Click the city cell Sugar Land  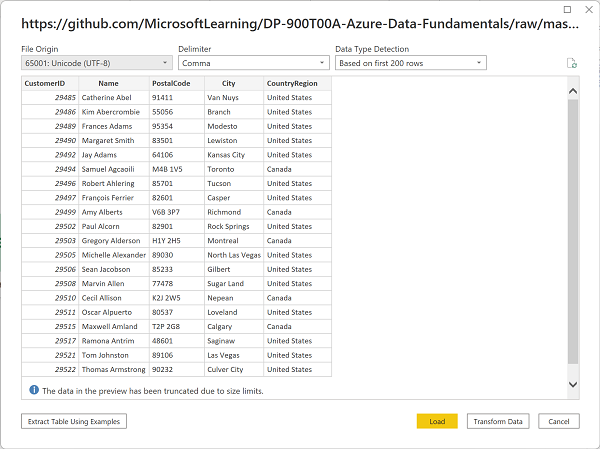234,284
